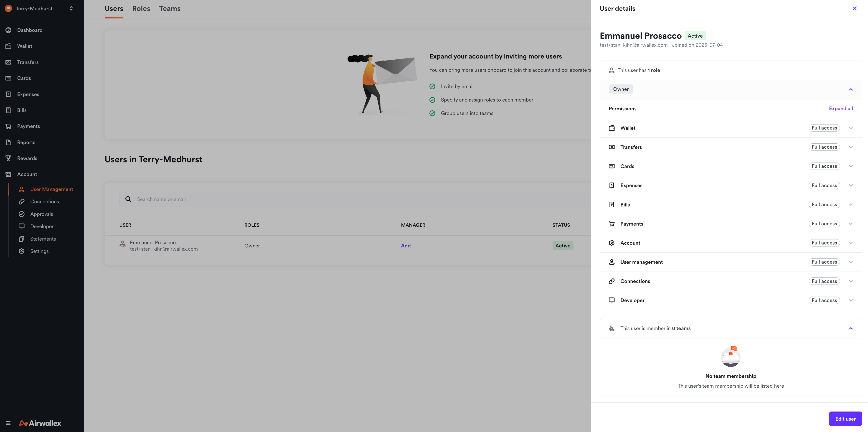The height and width of the screenshot is (432, 868).
Task: Collapse the team membership section
Action: (850, 328)
